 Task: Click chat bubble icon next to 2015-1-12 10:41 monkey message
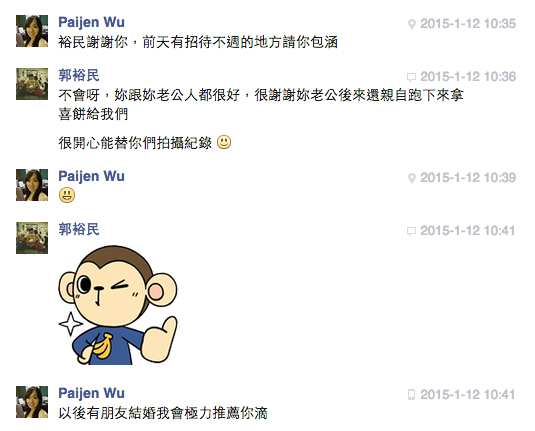tap(411, 231)
